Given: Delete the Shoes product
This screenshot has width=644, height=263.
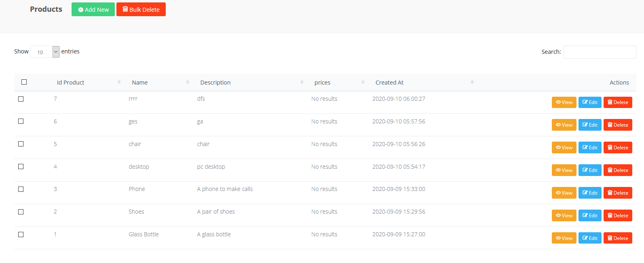Looking at the screenshot, I should pos(618,216).
